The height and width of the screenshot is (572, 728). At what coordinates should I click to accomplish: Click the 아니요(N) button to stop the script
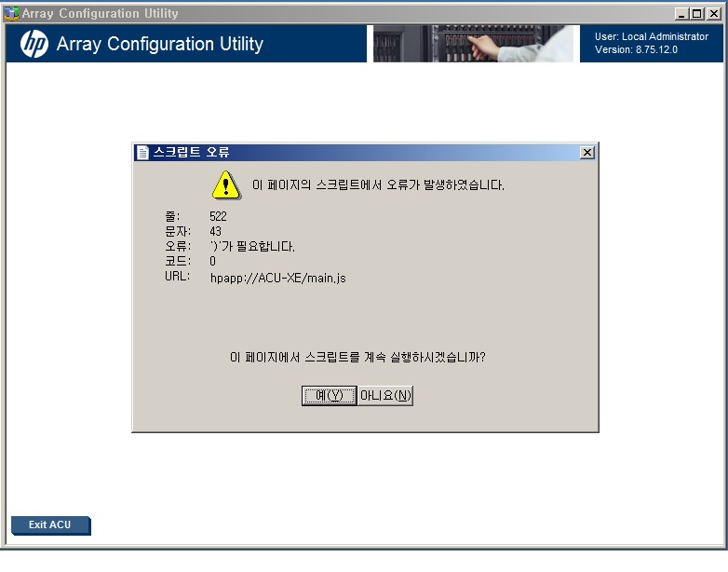coord(385,395)
